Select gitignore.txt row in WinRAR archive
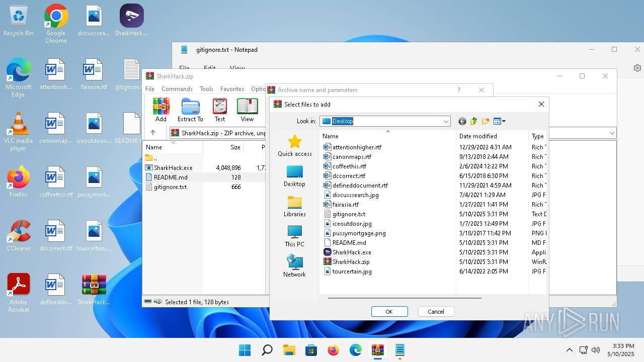The image size is (644, 362). 204,187
